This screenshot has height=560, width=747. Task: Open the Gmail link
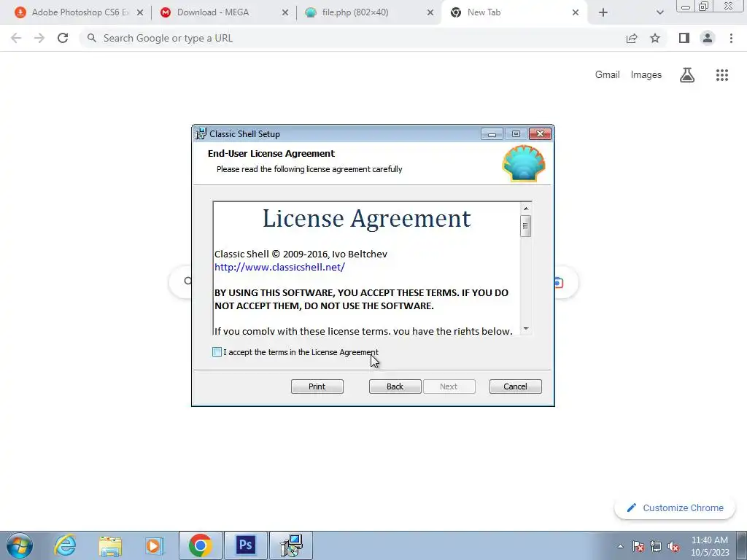click(x=608, y=75)
